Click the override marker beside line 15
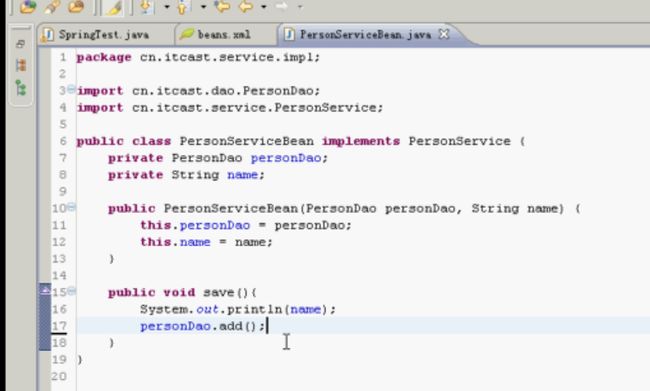Image resolution: width=650 pixels, height=391 pixels. click(x=45, y=291)
